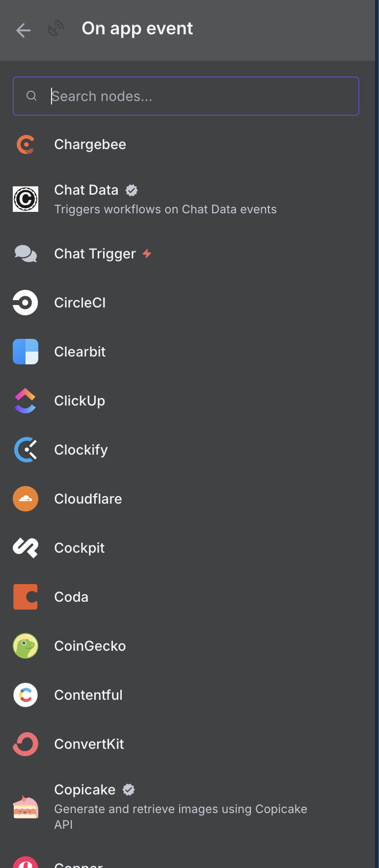Choose the Clearbit blue square icon
The width and height of the screenshot is (379, 868).
click(x=26, y=352)
